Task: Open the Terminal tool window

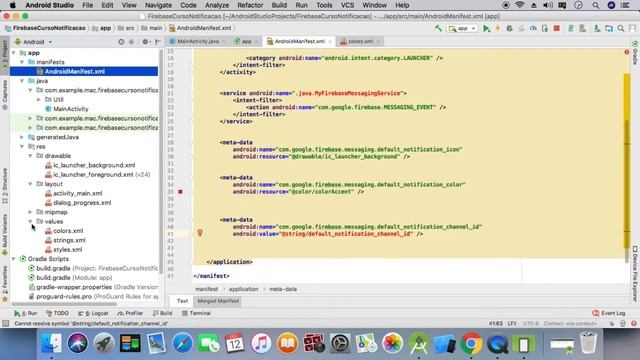Action: (x=196, y=313)
